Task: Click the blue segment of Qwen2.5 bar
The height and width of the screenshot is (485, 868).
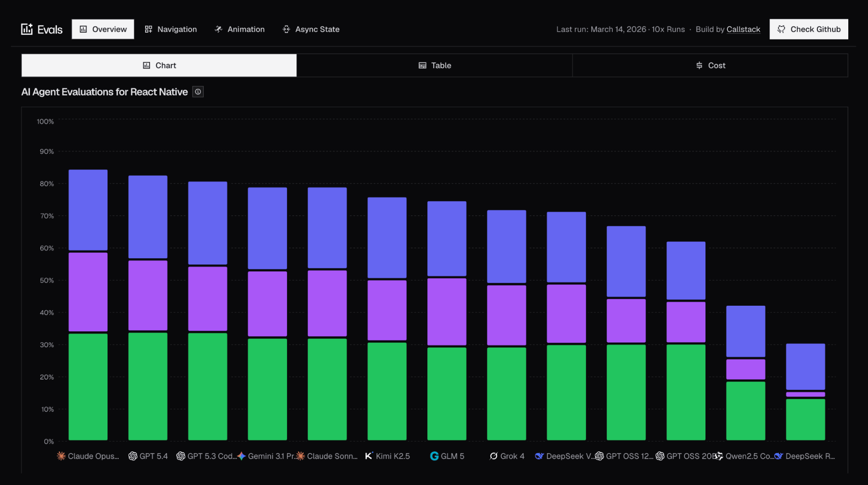Action: 746,331
